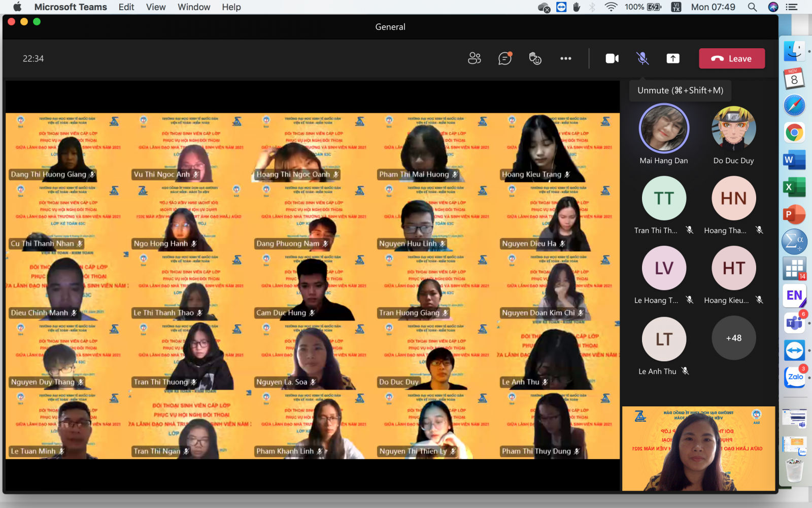The image size is (812, 508).
Task: Turn camera on or off
Action: click(x=612, y=58)
